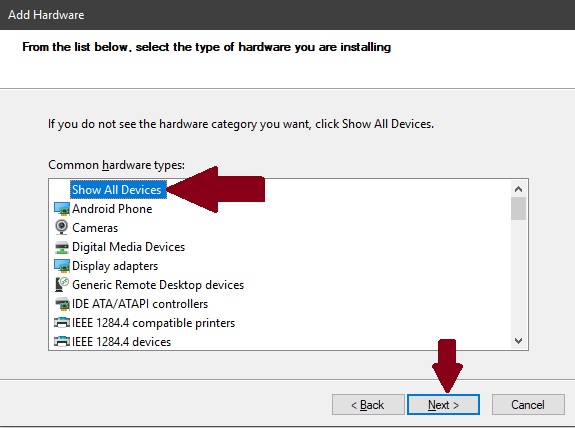
Task: Select the Android Phone list entry
Action: [x=112, y=209]
